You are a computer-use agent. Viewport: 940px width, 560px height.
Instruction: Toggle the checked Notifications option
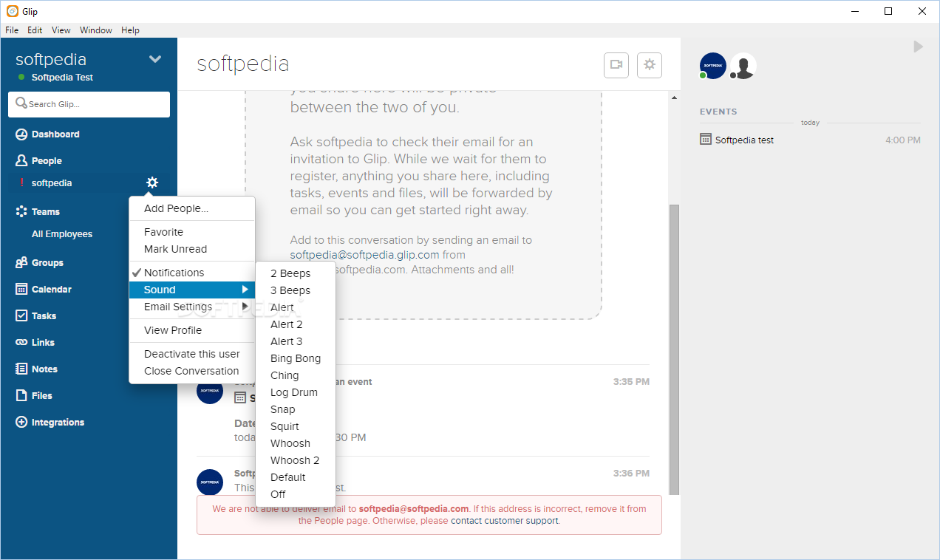point(174,273)
